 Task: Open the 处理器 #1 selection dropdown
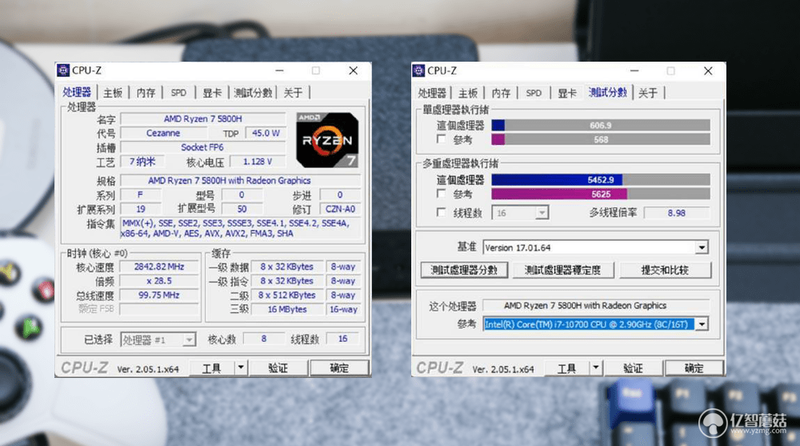tap(189, 340)
